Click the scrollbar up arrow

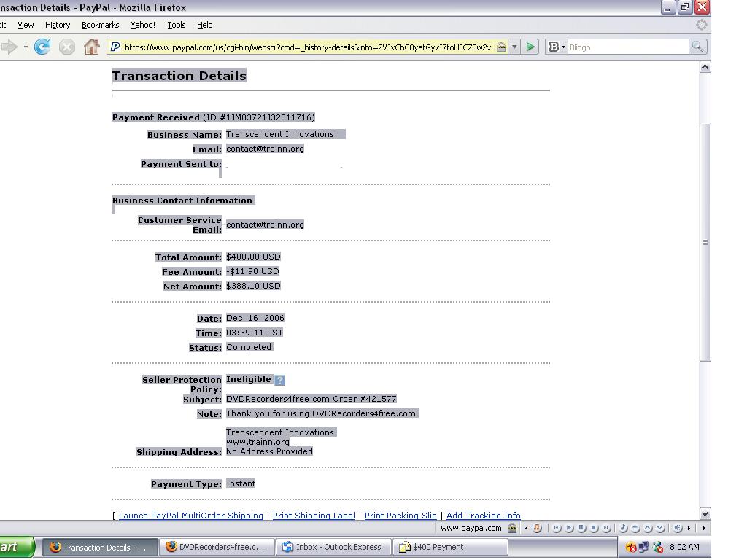[705, 67]
